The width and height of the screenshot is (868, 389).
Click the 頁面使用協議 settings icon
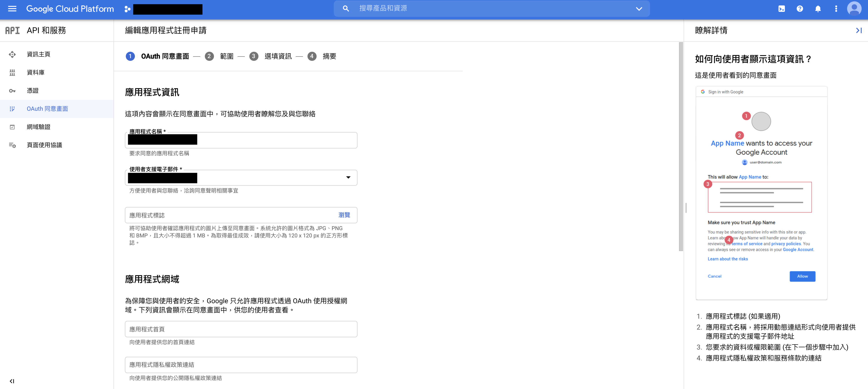coord(12,145)
